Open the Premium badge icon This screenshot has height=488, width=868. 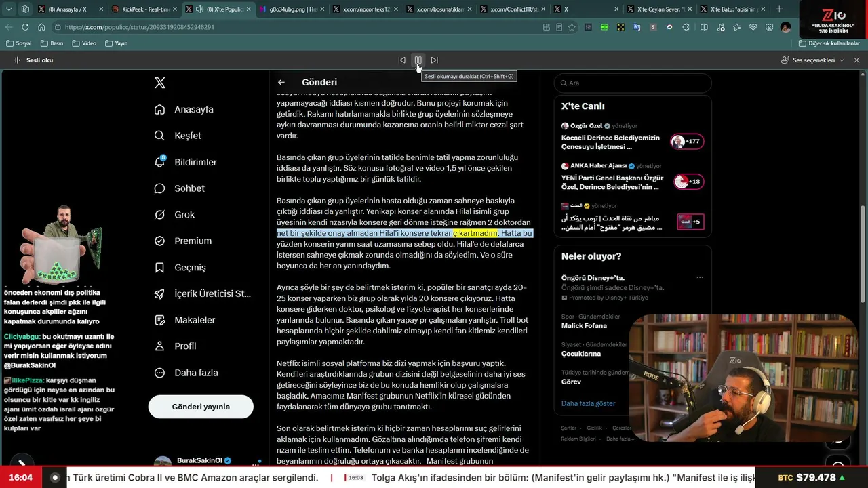(159, 241)
